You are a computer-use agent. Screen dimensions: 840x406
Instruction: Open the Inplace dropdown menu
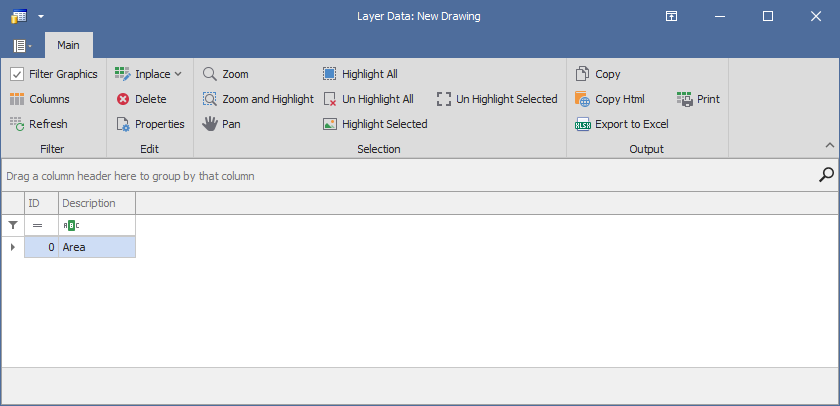coord(177,74)
